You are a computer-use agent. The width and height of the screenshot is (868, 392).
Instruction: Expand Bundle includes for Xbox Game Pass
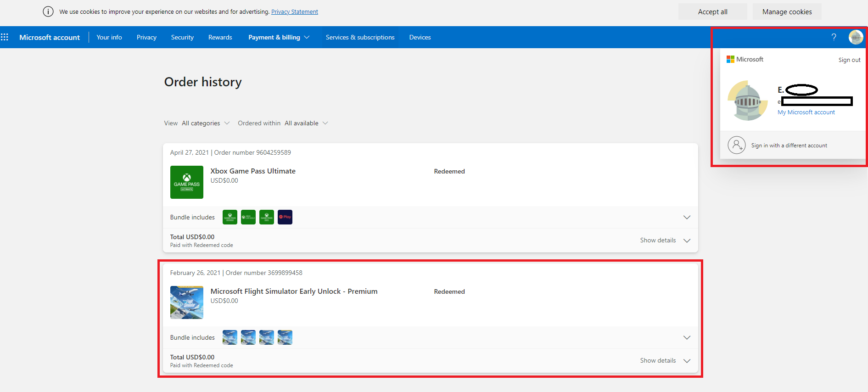[x=687, y=217]
